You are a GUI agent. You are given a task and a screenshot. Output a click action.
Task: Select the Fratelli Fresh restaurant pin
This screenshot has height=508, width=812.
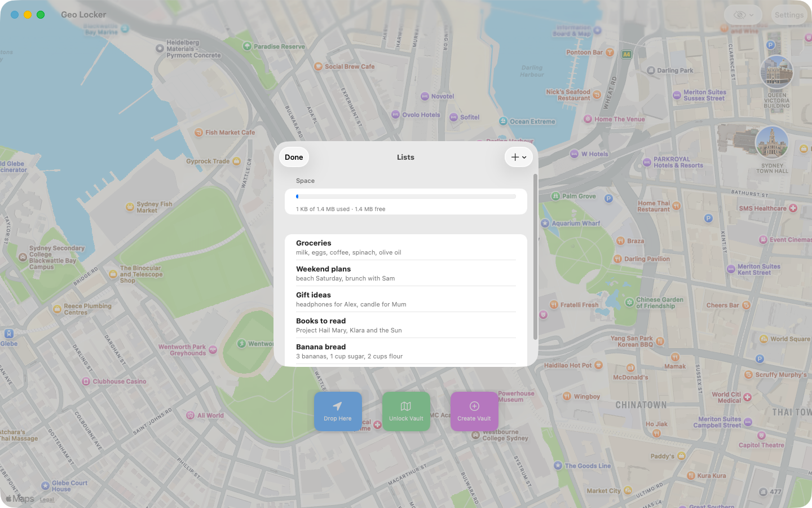coord(554,305)
